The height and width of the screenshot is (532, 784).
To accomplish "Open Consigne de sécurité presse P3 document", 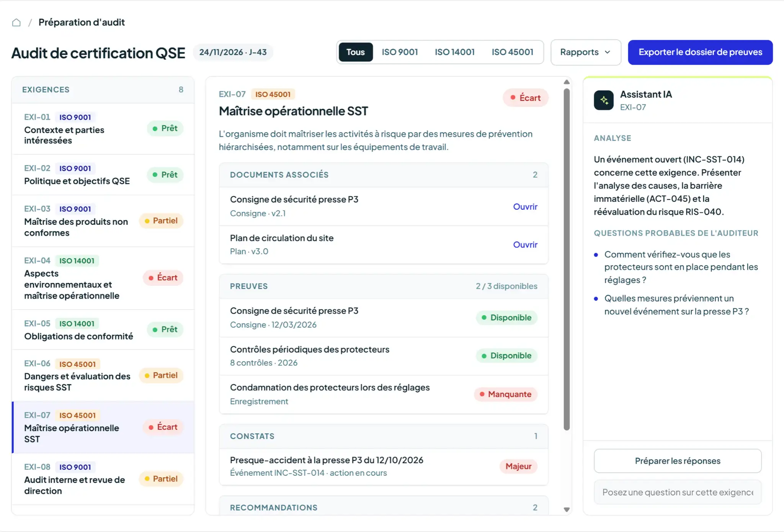I will pos(525,207).
